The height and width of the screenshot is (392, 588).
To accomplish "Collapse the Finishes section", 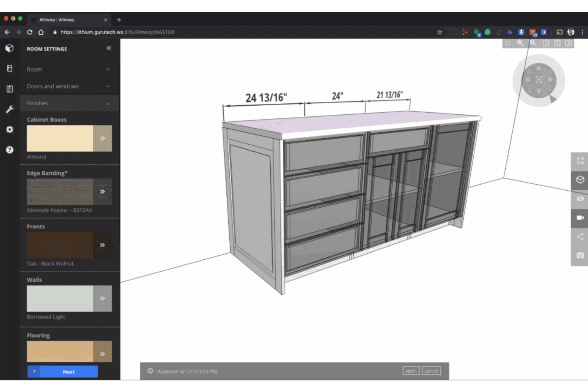I will pyautogui.click(x=69, y=103).
